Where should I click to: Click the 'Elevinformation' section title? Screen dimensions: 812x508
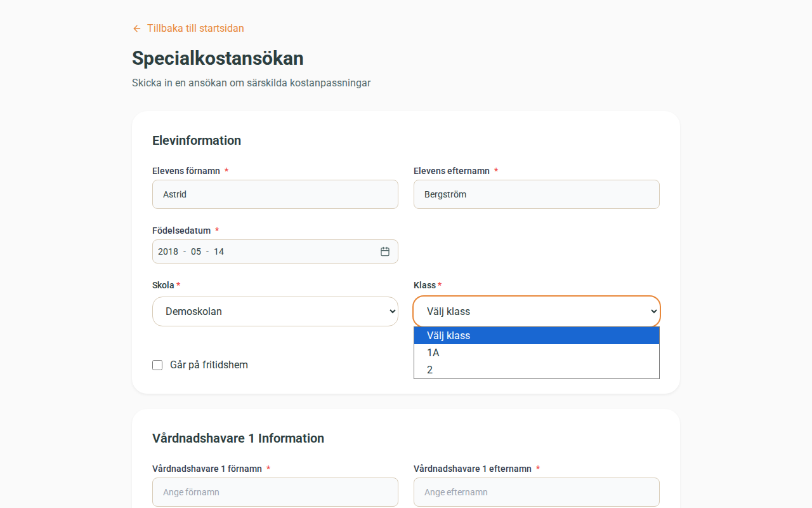[197, 140]
